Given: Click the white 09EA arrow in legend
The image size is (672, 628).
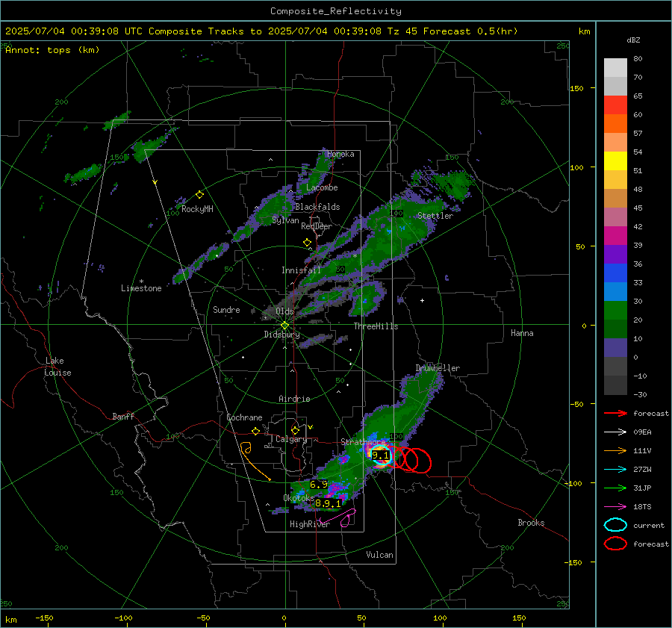Looking at the screenshot, I should (615, 432).
